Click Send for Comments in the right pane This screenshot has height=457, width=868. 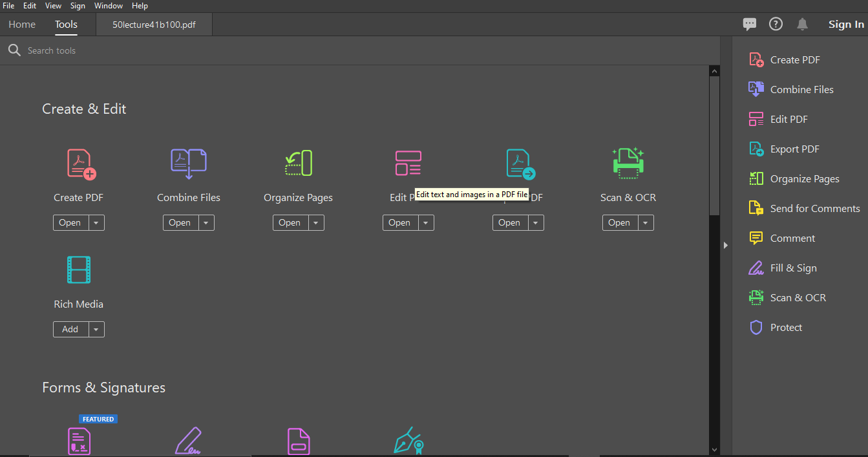[804, 208]
